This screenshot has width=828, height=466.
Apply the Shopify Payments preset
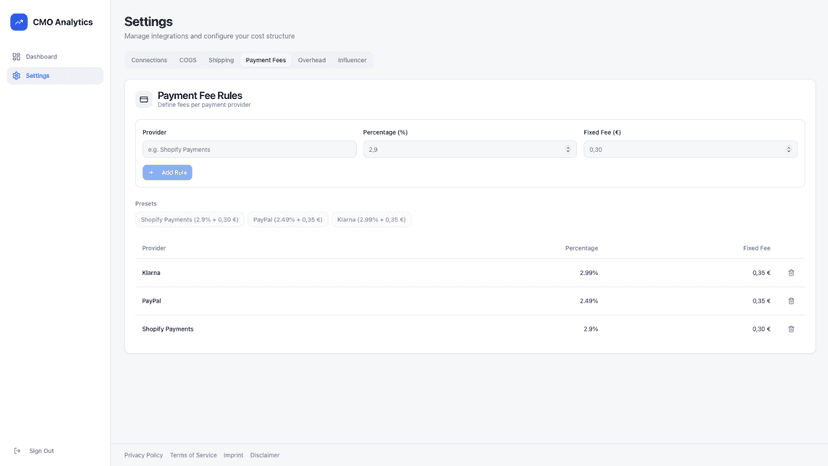click(190, 220)
